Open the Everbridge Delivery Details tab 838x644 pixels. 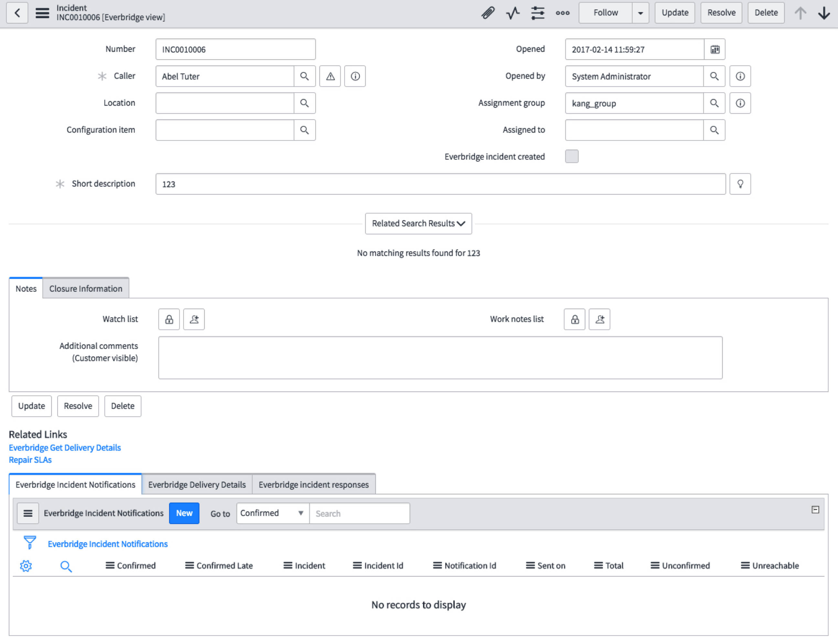197,484
